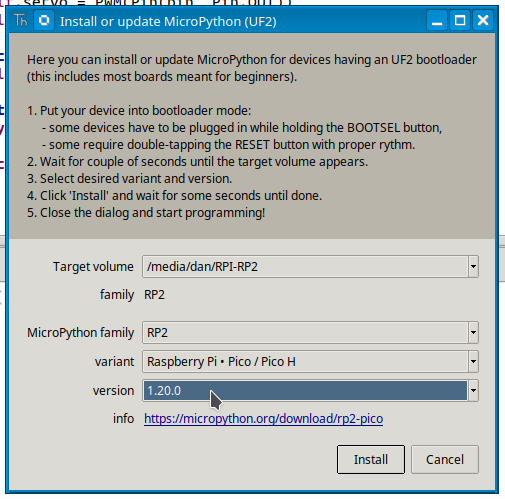Click step '2. Wait for couple of seconds' text
The height and width of the screenshot is (499, 505).
click(197, 162)
